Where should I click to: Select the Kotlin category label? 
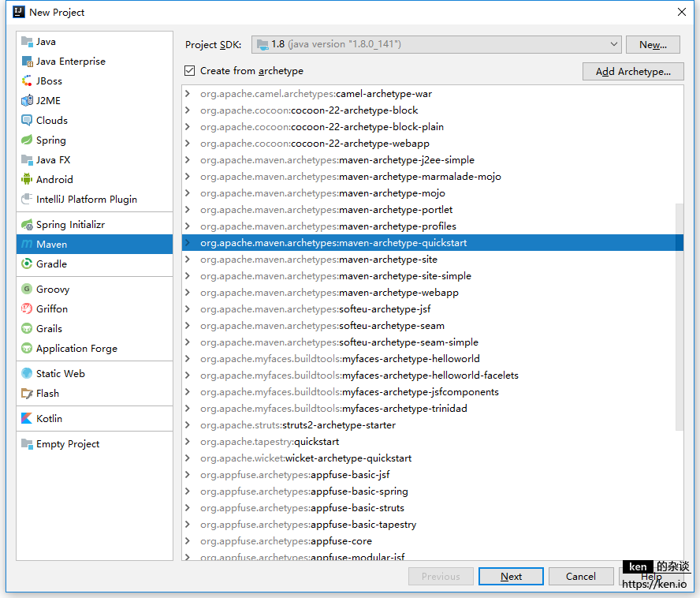coord(49,418)
